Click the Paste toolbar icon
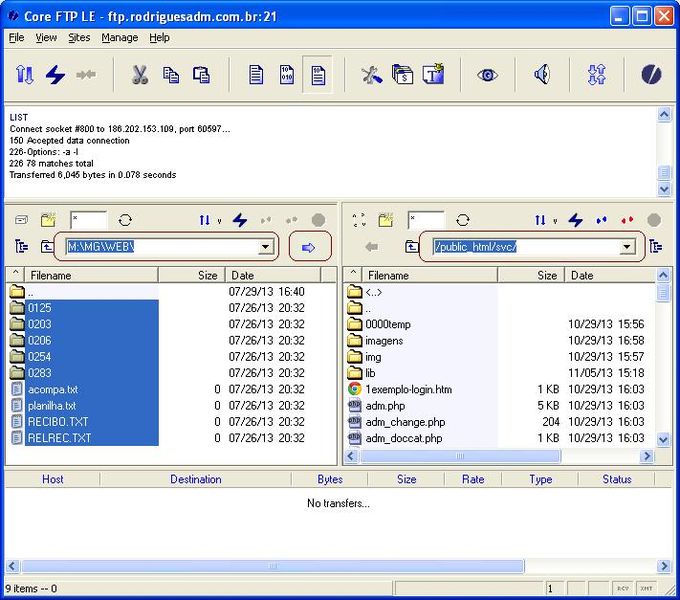 (201, 75)
